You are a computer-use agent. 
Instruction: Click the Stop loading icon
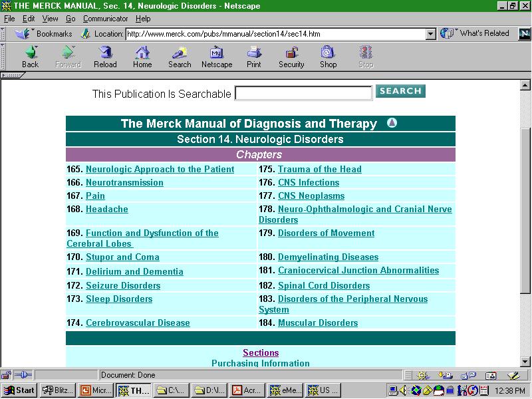click(366, 53)
